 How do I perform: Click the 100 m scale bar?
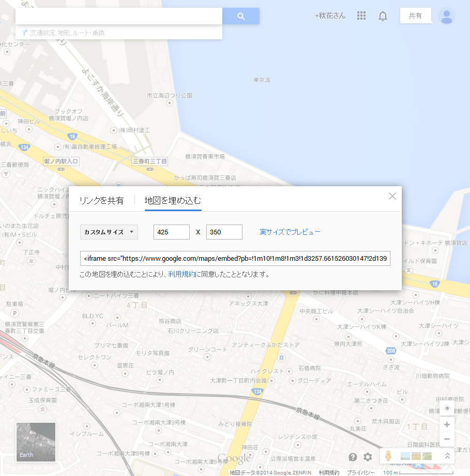click(x=418, y=473)
